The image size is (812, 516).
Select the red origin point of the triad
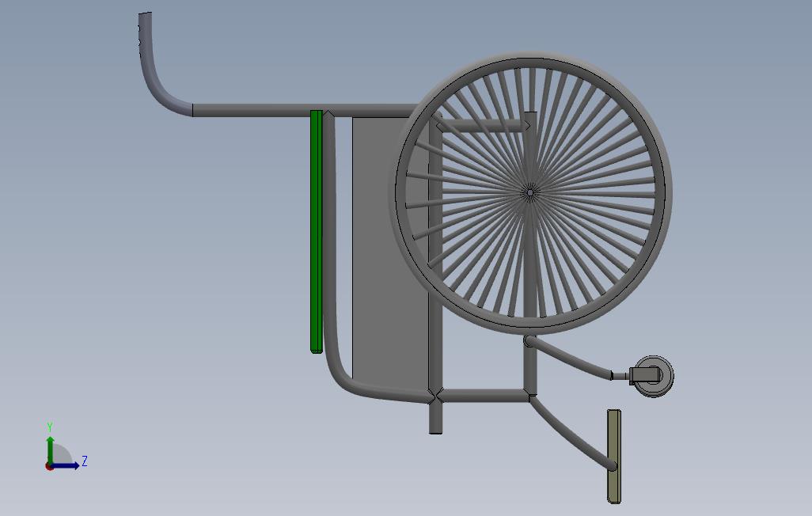[x=49, y=467]
